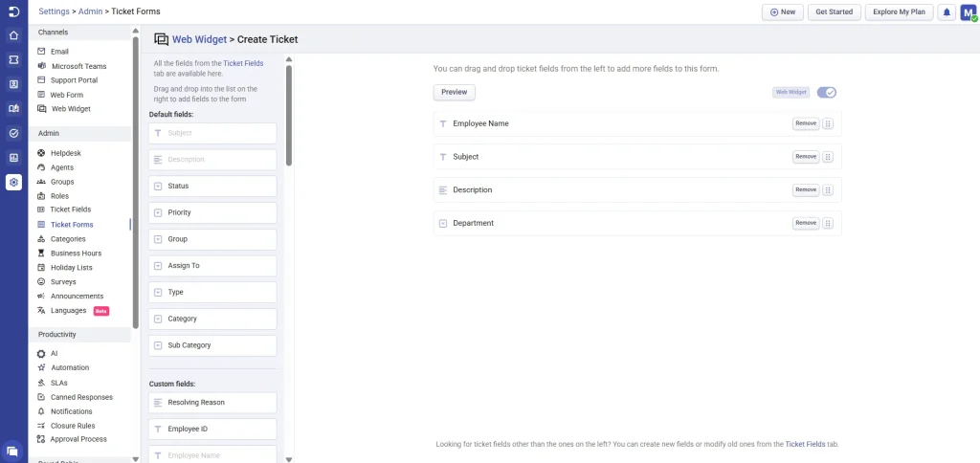
Task: Select the Priority dropdown field
Action: pos(212,212)
